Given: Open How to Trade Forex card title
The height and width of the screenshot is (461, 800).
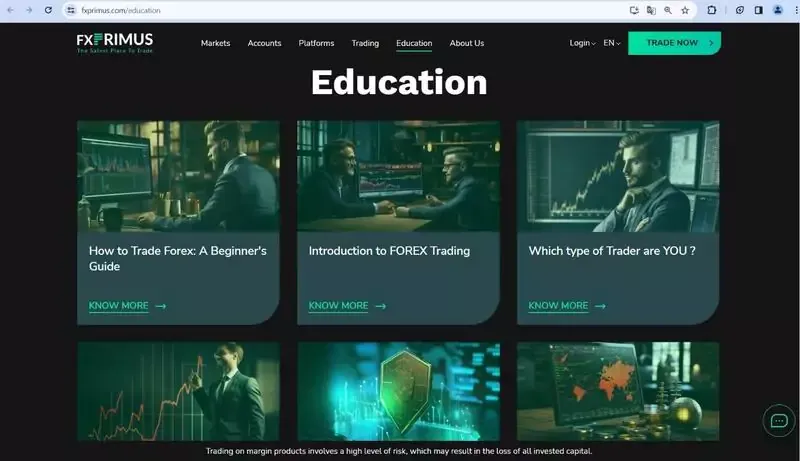Looking at the screenshot, I should (178, 259).
